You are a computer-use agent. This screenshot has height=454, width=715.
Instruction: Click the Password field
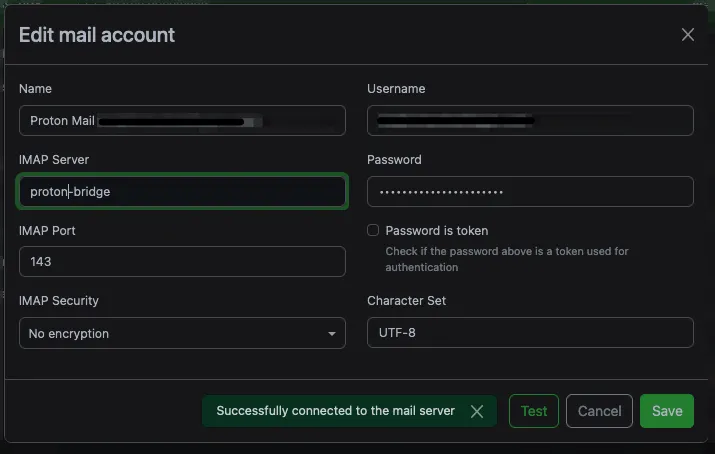530,191
